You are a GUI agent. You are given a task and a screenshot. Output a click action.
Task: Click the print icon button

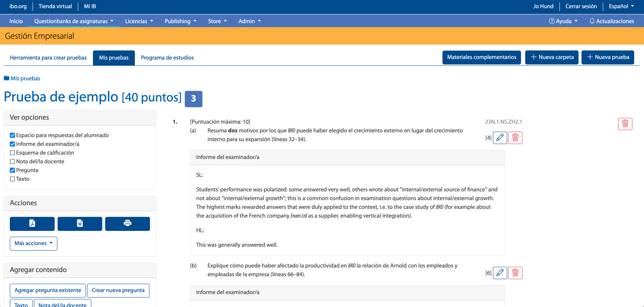pyautogui.click(x=127, y=224)
